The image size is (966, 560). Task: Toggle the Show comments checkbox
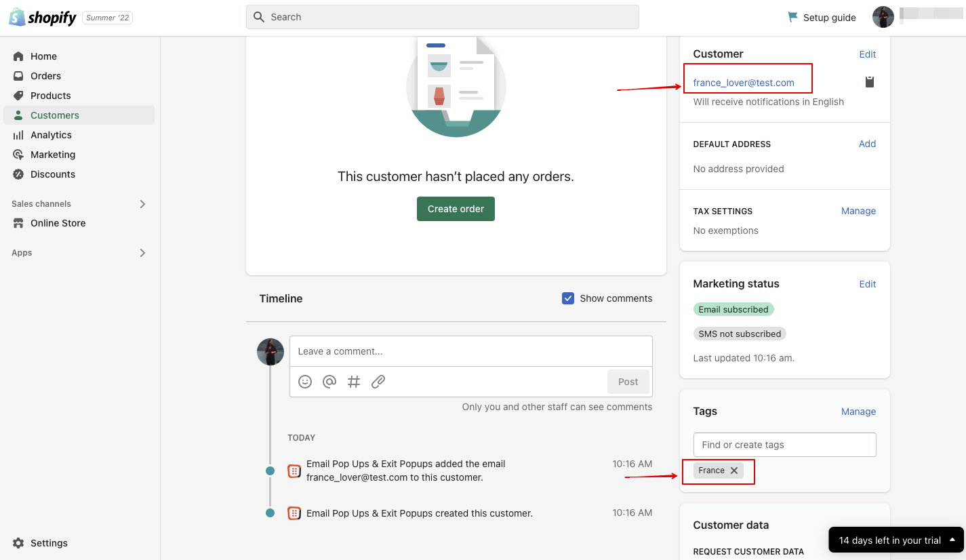tap(568, 298)
